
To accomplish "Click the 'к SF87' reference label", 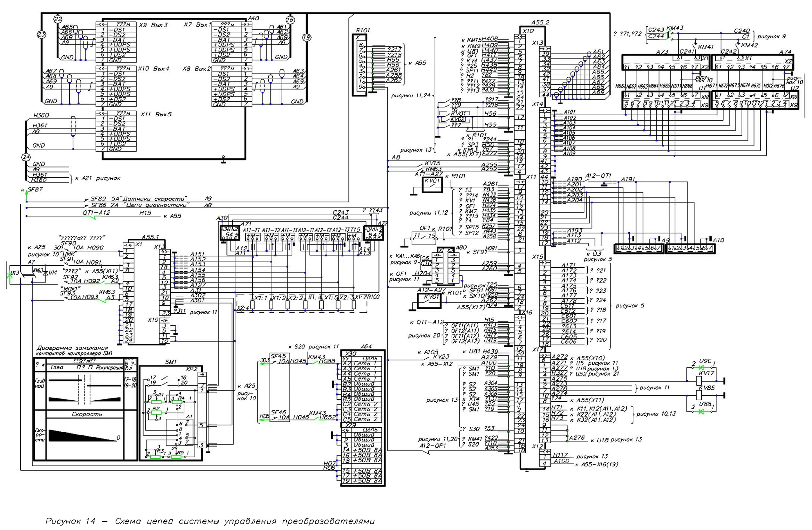I will click(x=32, y=189).
